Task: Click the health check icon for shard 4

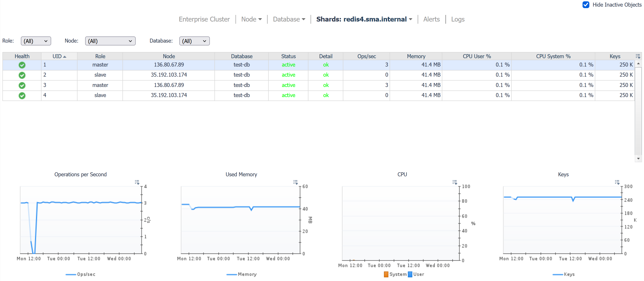Action: [22, 95]
